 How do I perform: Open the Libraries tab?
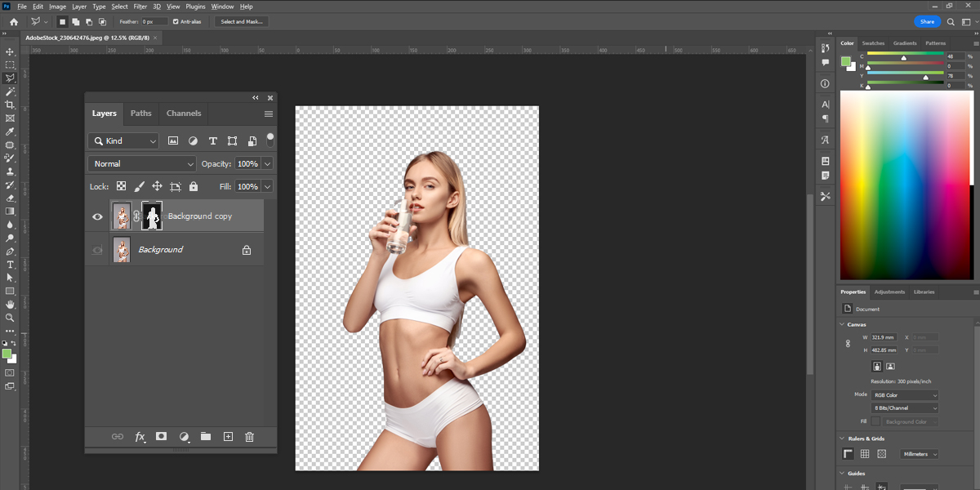[924, 292]
